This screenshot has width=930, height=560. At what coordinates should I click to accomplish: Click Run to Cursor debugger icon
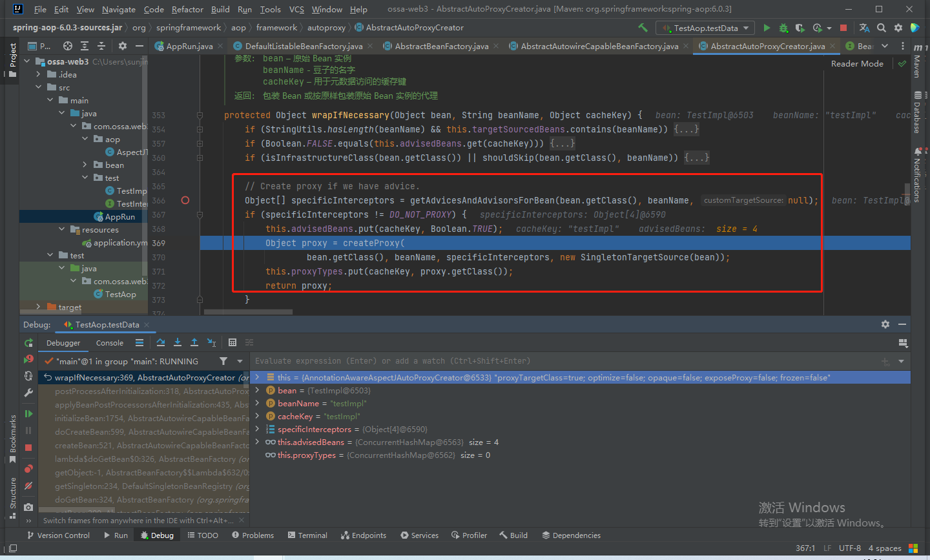211,342
